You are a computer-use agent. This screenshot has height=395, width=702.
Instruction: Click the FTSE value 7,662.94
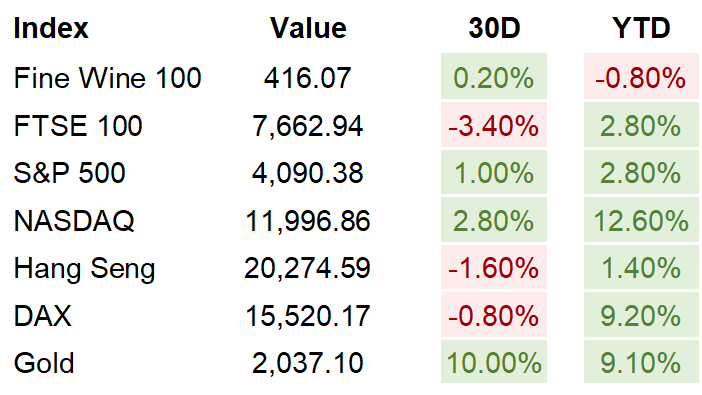click(308, 126)
